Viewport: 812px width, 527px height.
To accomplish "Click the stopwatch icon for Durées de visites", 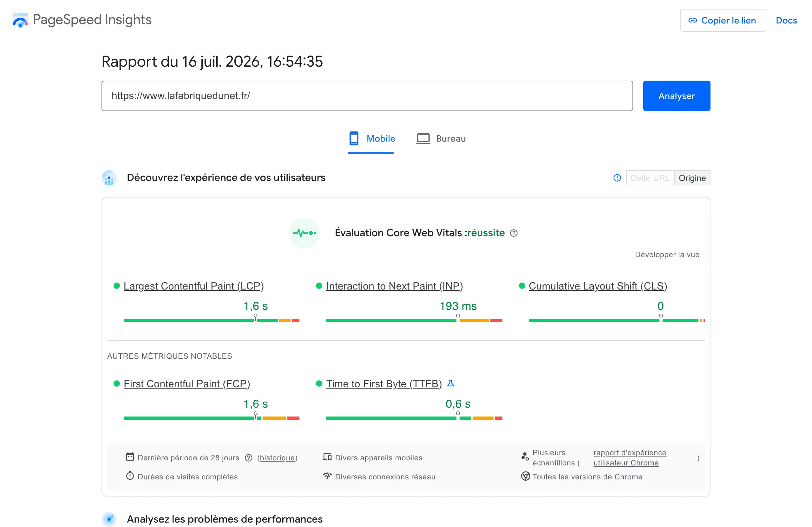I will point(130,476).
